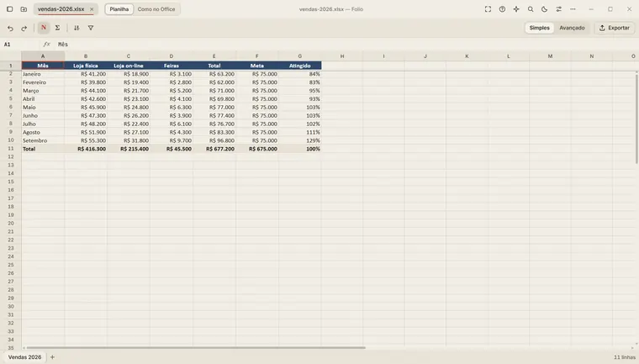
Task: Insert sum with Sigma icon
Action: [57, 28]
